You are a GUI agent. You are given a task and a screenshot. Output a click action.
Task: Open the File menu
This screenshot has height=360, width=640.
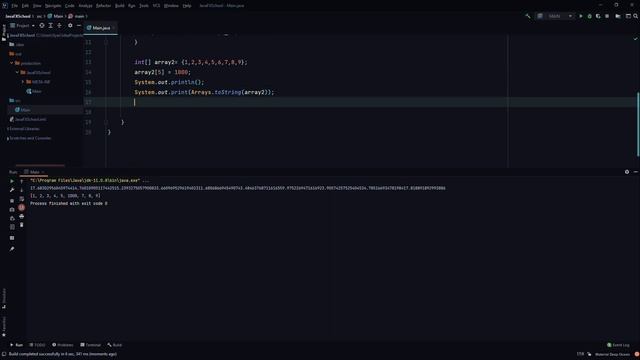[x=15, y=6]
